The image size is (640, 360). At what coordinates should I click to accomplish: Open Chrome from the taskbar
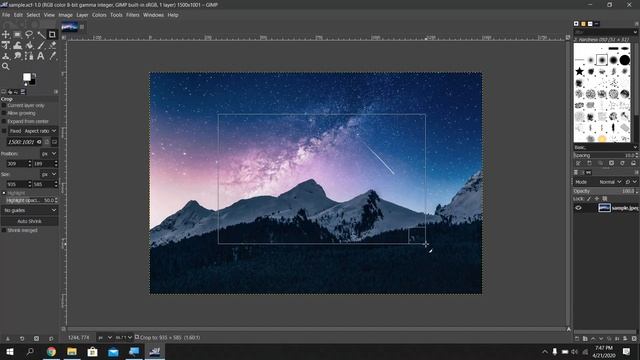coord(51,351)
